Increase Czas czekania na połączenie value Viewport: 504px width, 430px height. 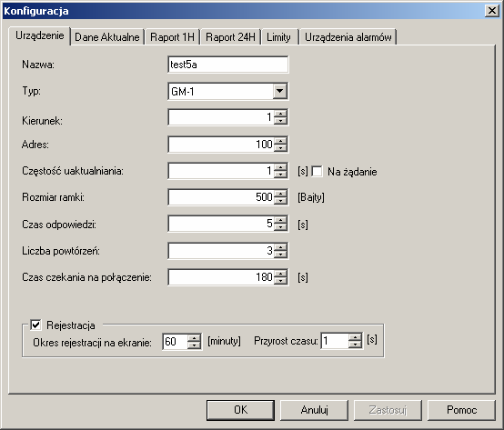280,274
